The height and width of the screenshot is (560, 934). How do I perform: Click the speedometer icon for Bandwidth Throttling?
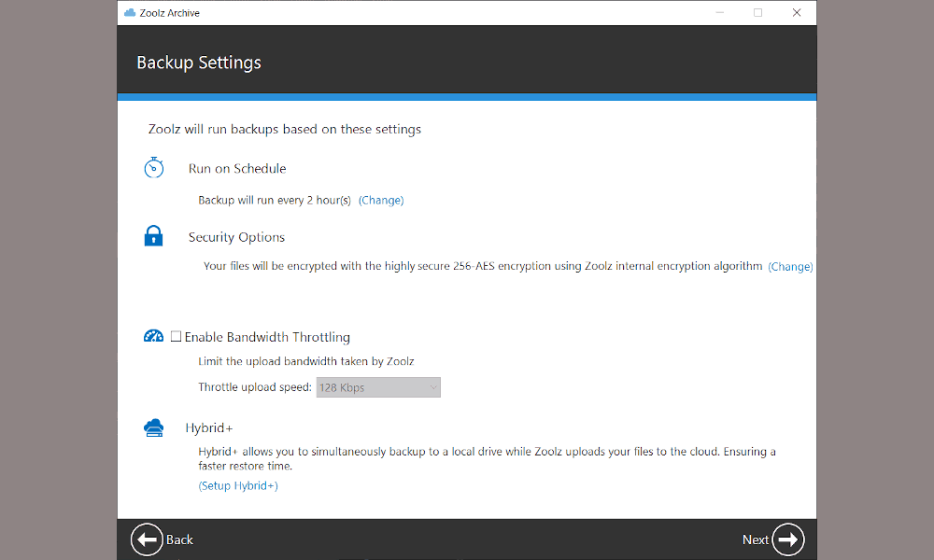[x=154, y=336]
